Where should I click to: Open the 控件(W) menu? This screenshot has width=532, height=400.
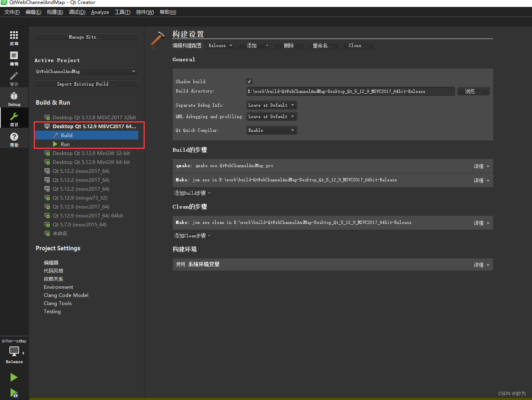pyautogui.click(x=145, y=12)
